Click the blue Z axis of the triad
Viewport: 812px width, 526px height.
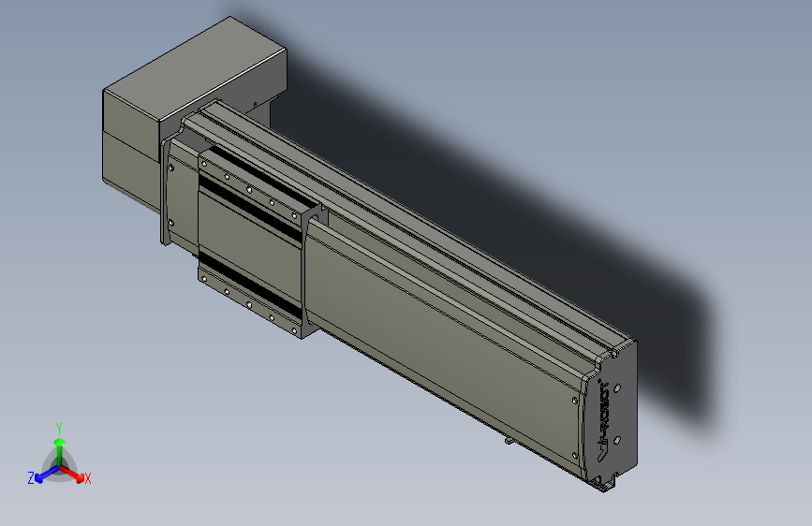pyautogui.click(x=43, y=475)
